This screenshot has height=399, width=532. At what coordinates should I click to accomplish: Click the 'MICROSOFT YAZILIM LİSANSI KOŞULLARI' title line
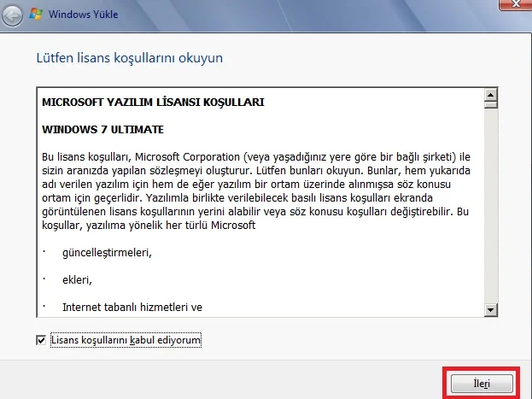coord(153,103)
